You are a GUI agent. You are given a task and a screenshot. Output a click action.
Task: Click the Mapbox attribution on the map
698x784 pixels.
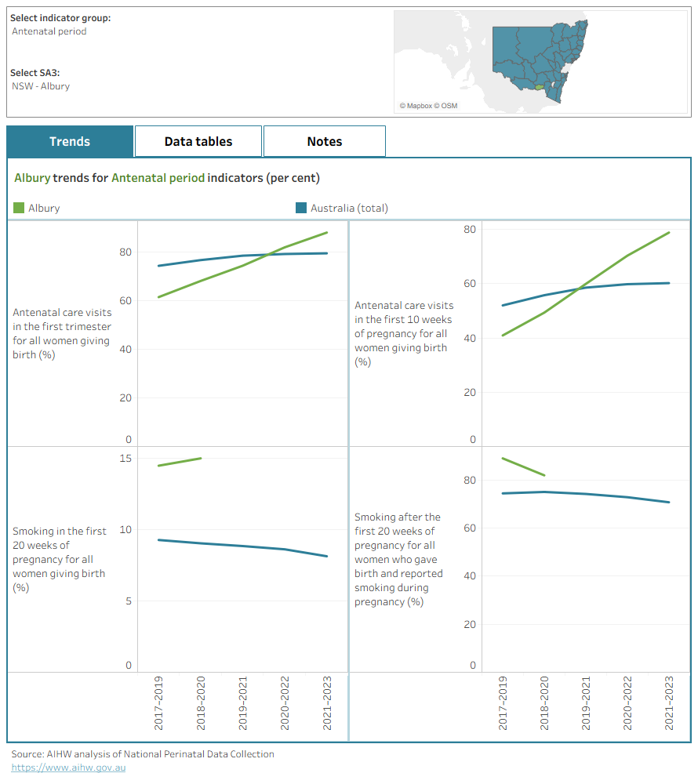[x=416, y=106]
